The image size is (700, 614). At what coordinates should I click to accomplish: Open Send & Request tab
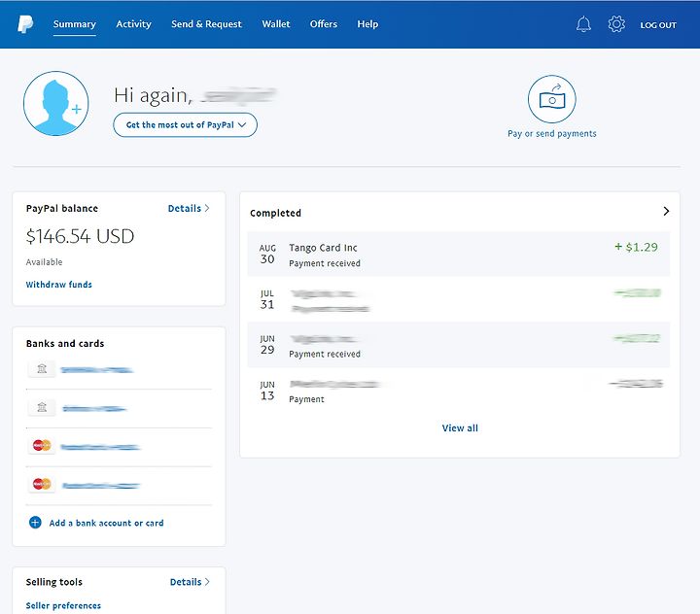206,24
